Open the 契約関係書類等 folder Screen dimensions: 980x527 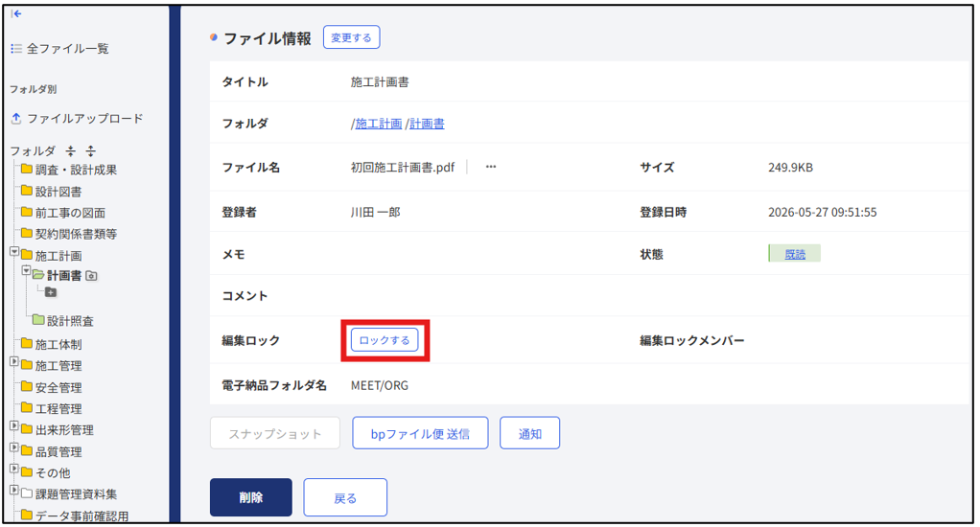click(69, 234)
